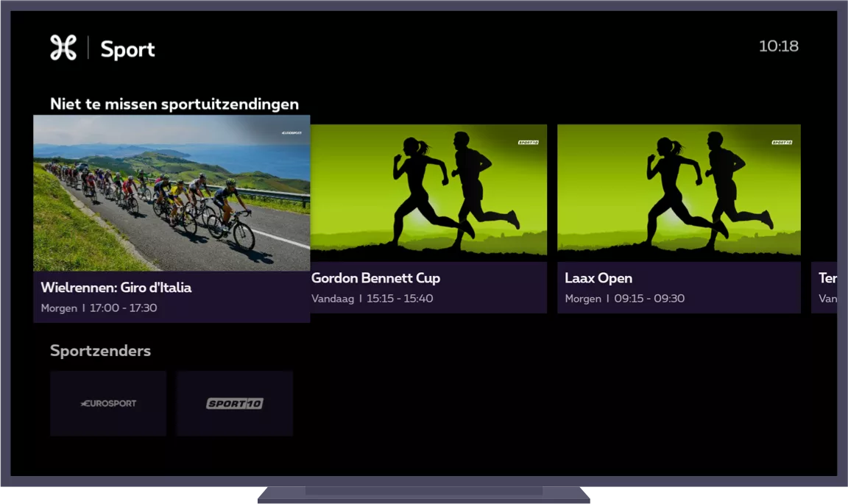This screenshot has width=848, height=504.
Task: Click Sport 10 badge on Laax Open thumbnail
Action: click(x=782, y=142)
